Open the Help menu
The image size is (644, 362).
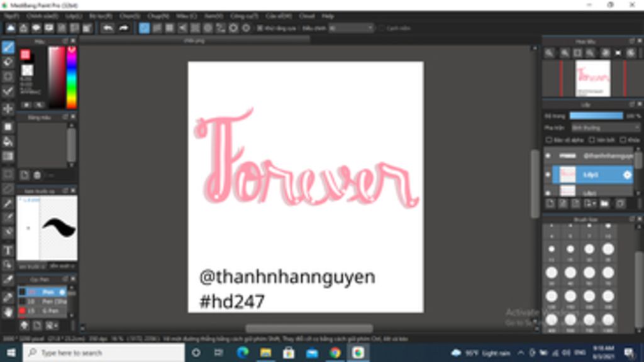coord(328,16)
